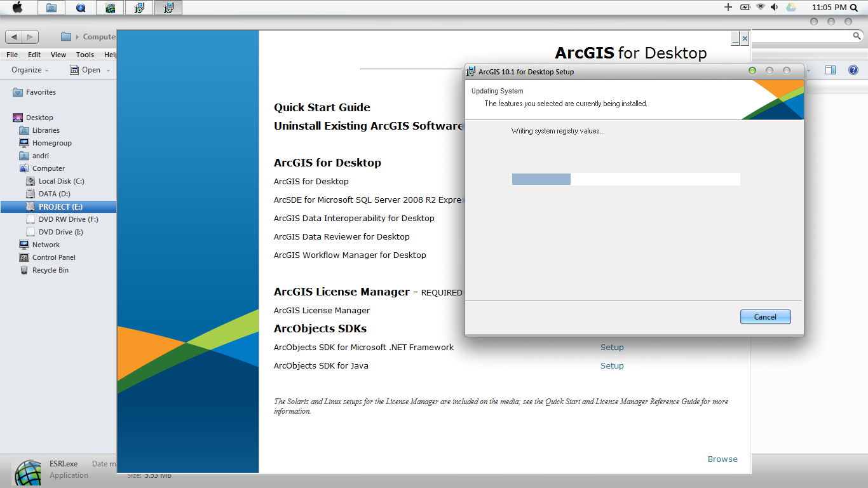Click the ESRI.exe globe icon in details pane
The height and width of the screenshot is (488, 868).
coord(27,473)
